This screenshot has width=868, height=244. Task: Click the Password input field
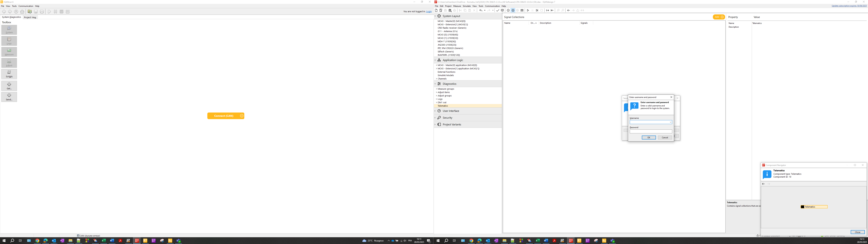[651, 131]
